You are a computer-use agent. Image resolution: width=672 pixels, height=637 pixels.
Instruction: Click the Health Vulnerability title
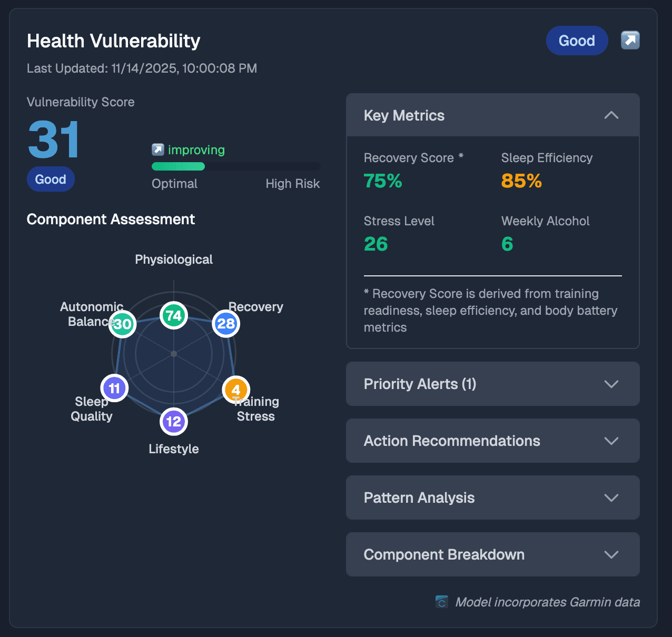114,41
